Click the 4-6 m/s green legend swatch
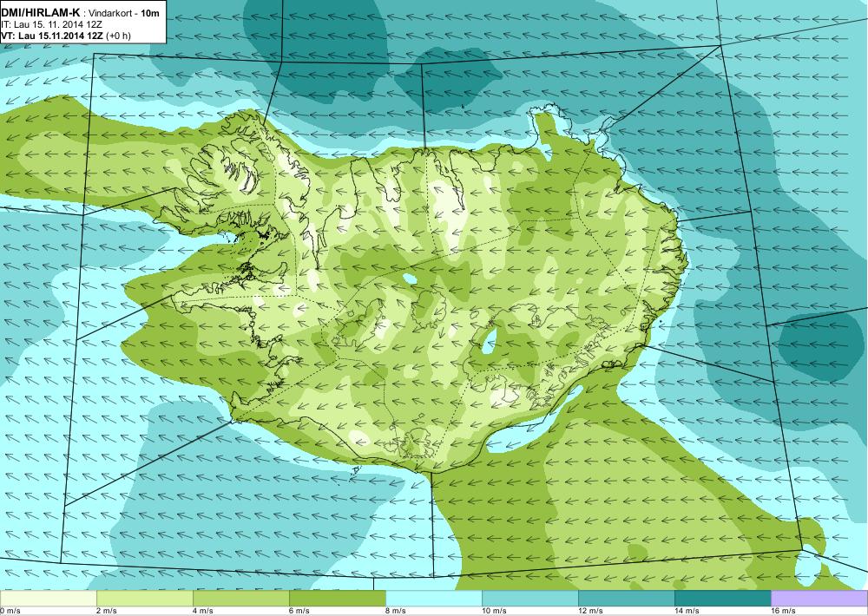The image size is (868, 616). [x=240, y=599]
